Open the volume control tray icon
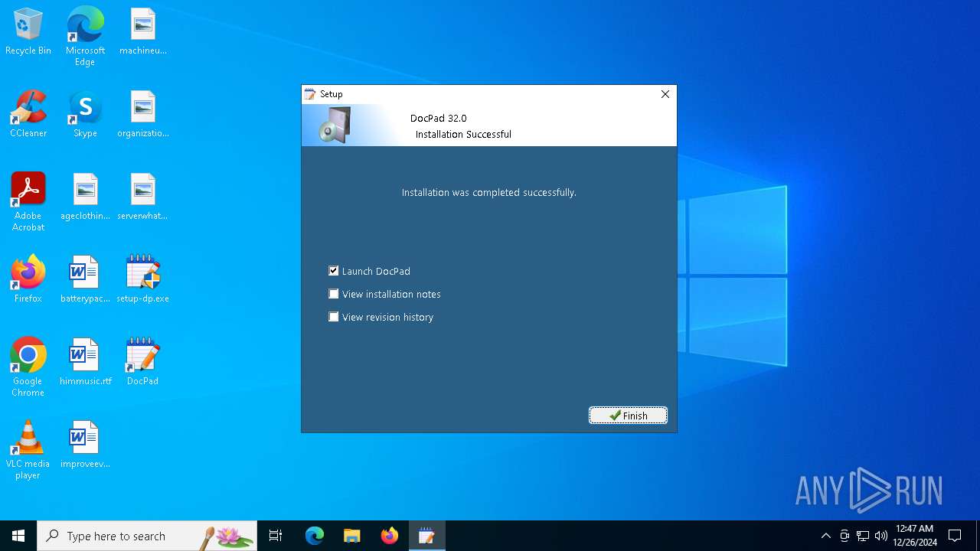 [881, 536]
